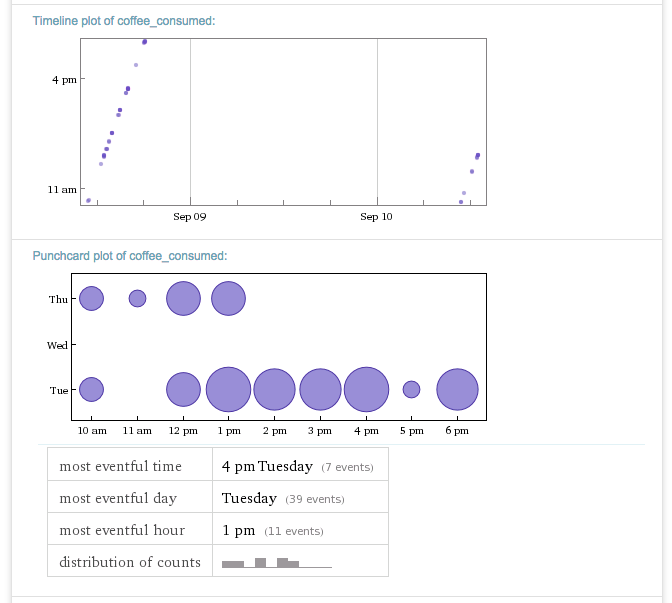Click the Thursday 11 am small bubble
The width and height of the screenshot is (672, 603).
pos(137,298)
